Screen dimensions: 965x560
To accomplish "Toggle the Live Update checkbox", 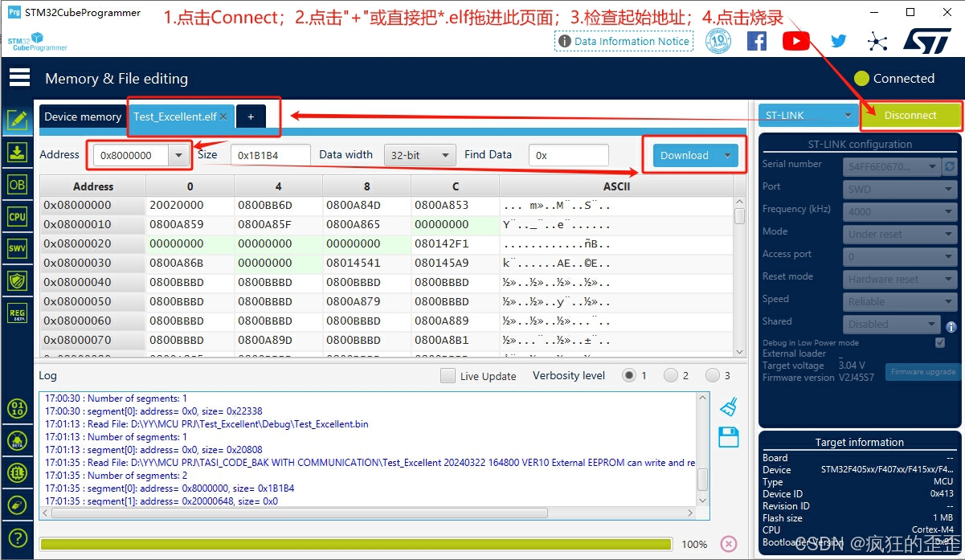I will click(x=448, y=376).
